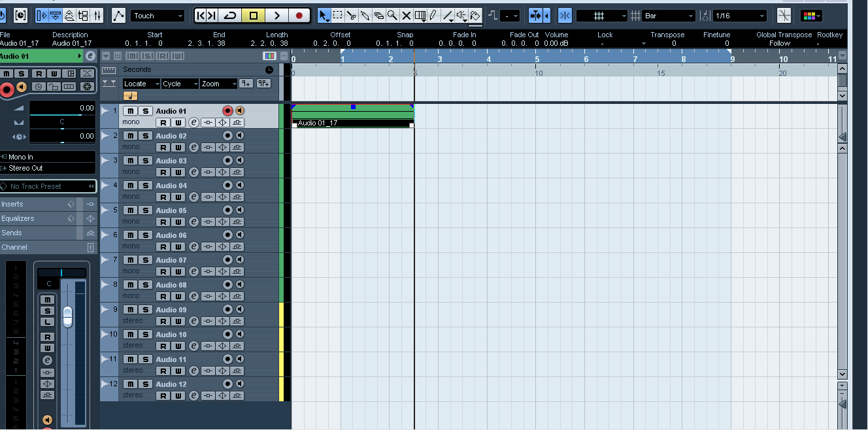Toggle Write automation on Audio 06
Screen dimensions: 868x430
178,247
